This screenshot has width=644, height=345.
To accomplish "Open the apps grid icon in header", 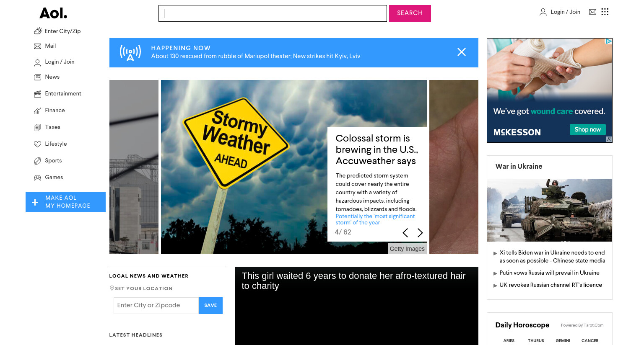I will tap(605, 12).
